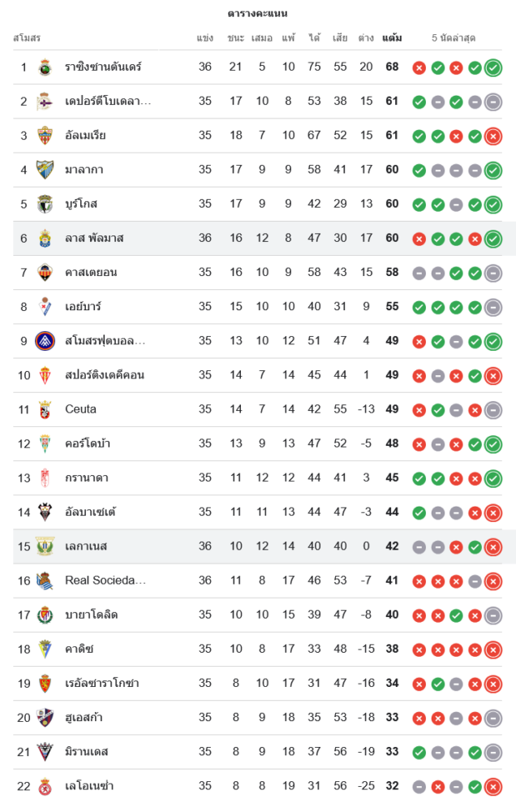Click the Málaga club crest

click(x=45, y=170)
